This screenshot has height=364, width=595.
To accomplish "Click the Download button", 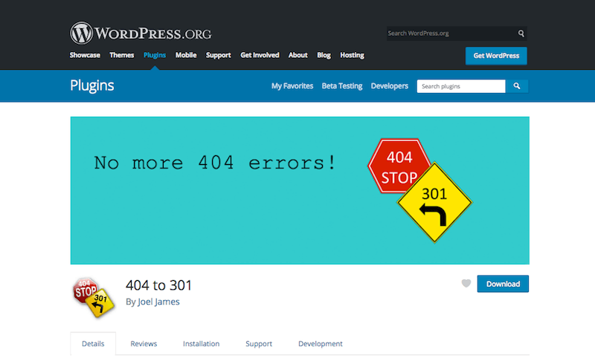I will 503,284.
